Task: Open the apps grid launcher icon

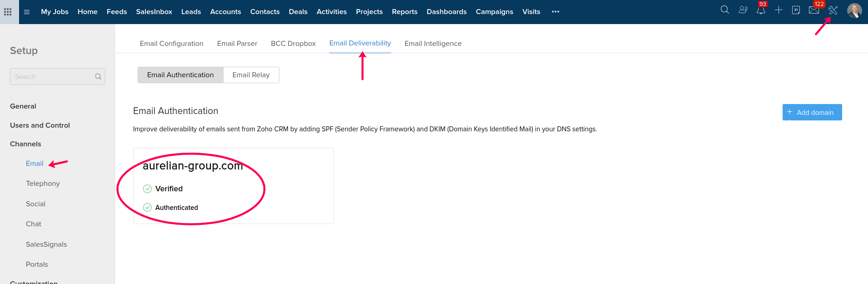Action: point(8,12)
